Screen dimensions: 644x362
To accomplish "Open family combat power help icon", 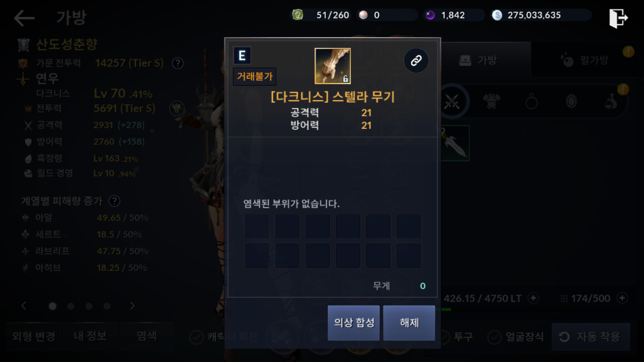I will coord(178,63).
